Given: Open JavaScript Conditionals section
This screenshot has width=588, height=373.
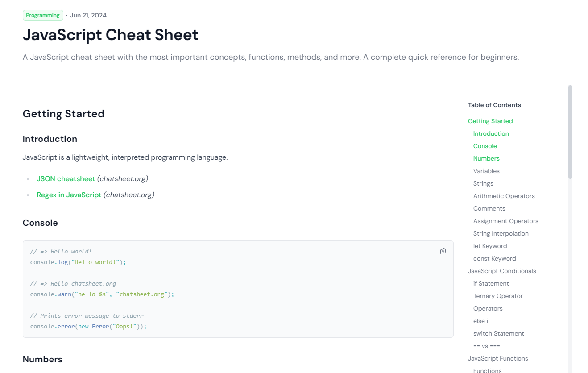Looking at the screenshot, I should [502, 271].
